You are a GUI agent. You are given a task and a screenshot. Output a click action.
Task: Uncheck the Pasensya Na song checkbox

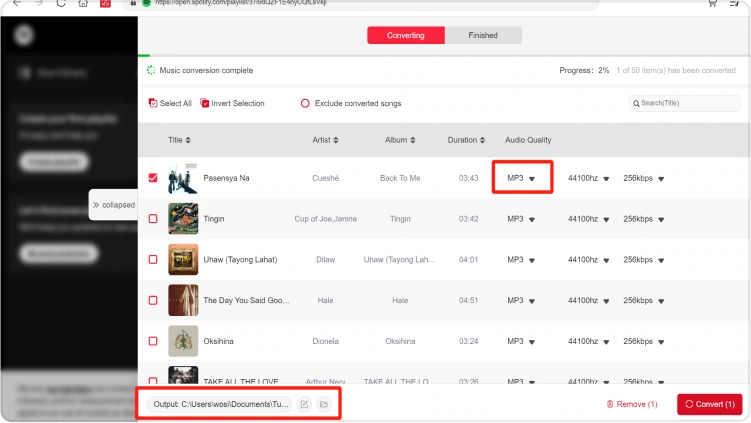point(153,178)
